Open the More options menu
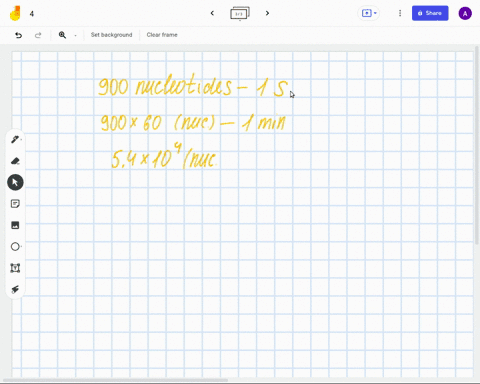Screen dimensions: 480x384 tap(400, 13)
